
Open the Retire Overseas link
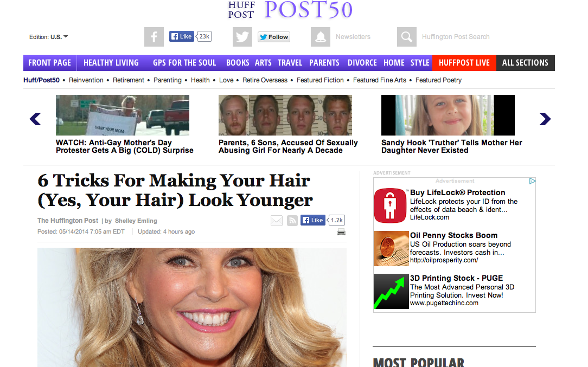click(265, 80)
